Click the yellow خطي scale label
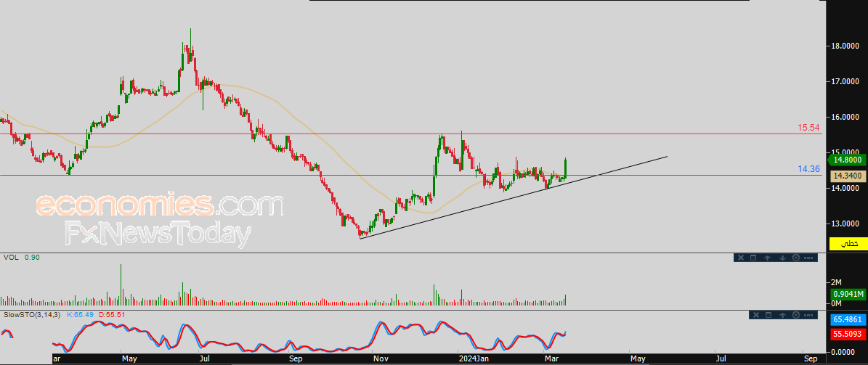 click(848, 243)
